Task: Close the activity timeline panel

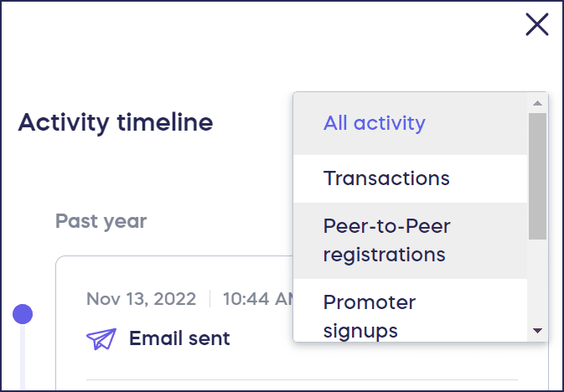Action: (537, 25)
